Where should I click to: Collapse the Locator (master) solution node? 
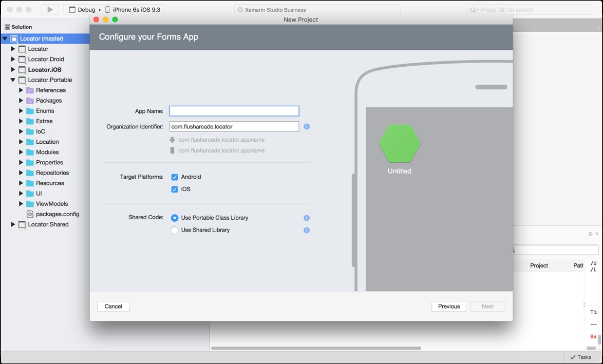[5, 39]
